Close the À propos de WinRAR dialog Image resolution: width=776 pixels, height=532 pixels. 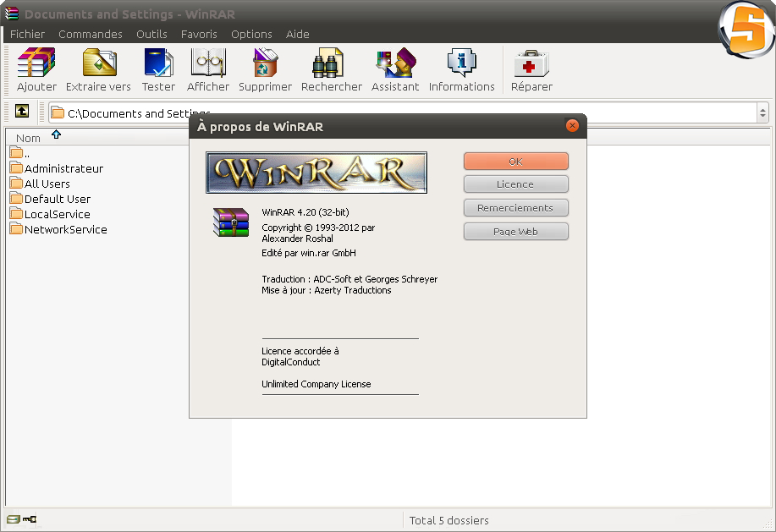click(572, 125)
